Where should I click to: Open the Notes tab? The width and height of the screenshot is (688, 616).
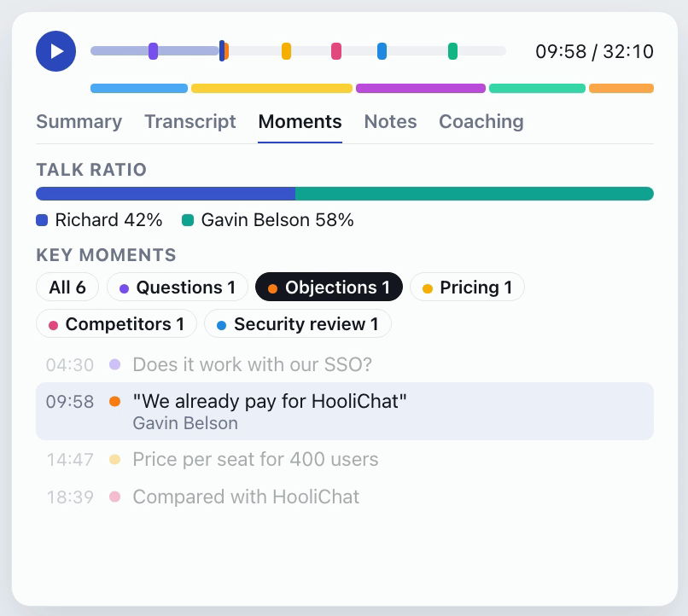390,122
